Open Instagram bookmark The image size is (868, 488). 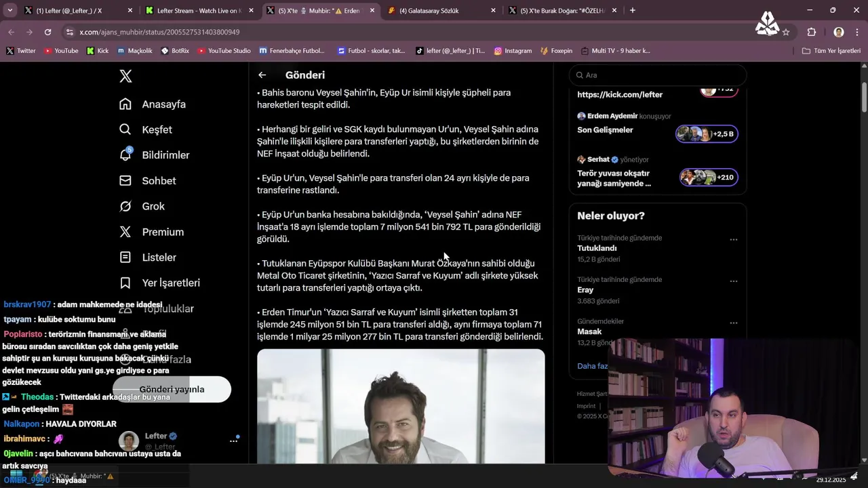[x=513, y=51]
